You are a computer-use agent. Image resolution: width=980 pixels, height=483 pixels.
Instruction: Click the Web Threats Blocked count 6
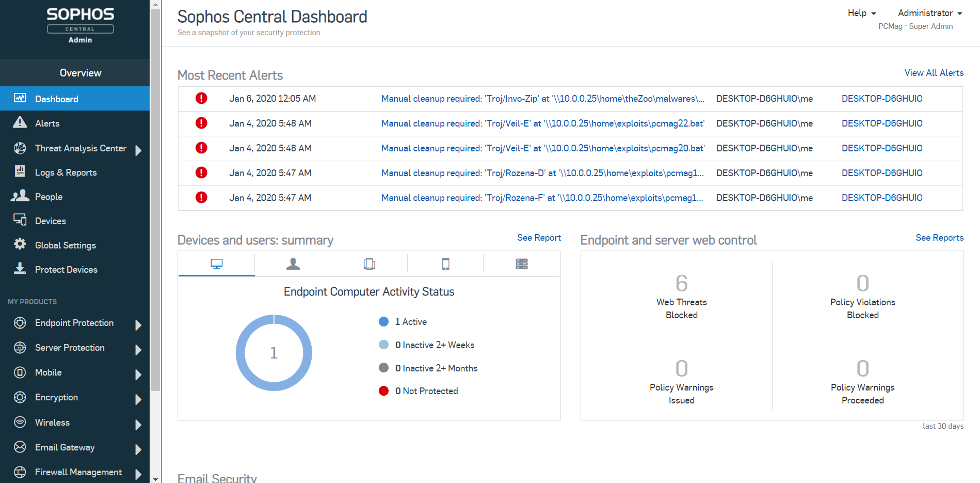tap(681, 283)
